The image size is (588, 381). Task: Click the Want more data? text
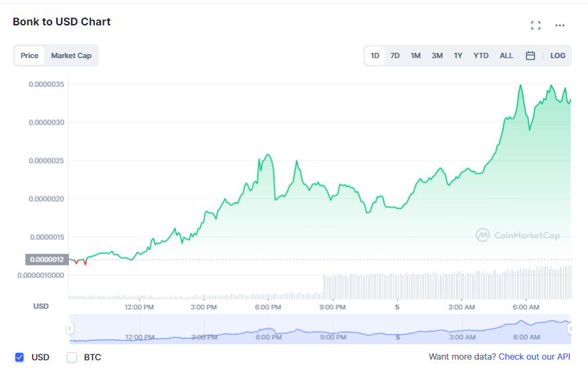[462, 357]
